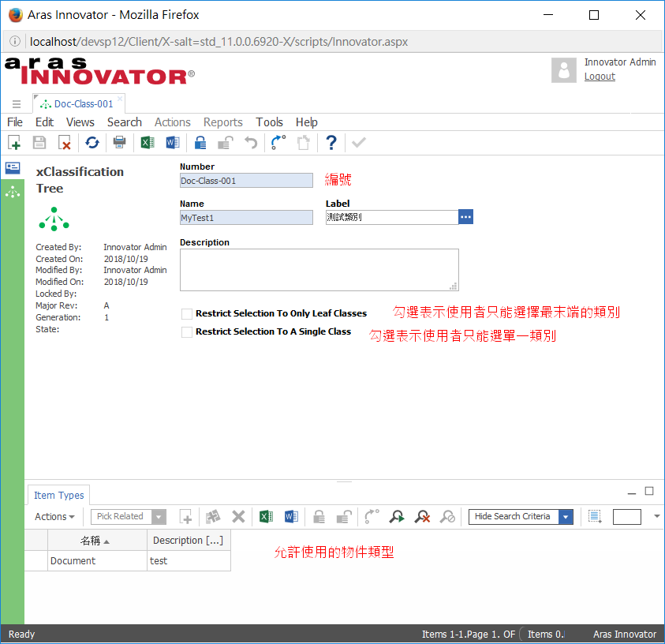Click the Unlock icon in main toolbar
The height and width of the screenshot is (644, 665).
pyautogui.click(x=226, y=143)
